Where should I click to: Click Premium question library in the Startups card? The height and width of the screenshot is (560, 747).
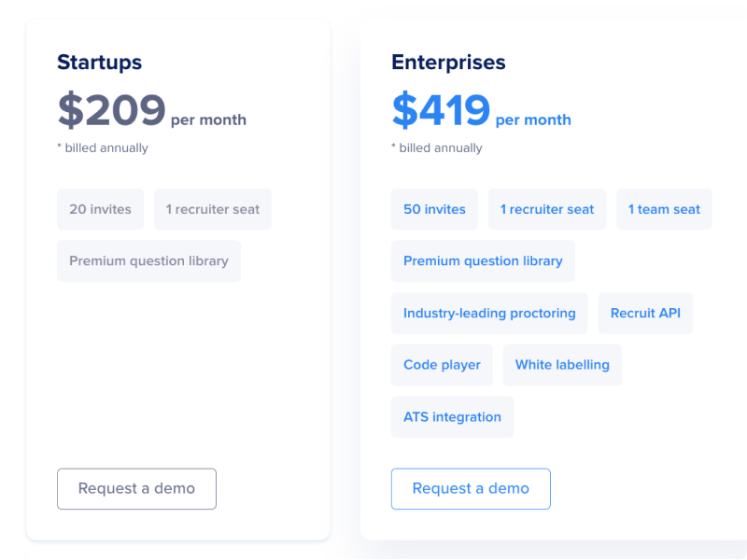[148, 261]
